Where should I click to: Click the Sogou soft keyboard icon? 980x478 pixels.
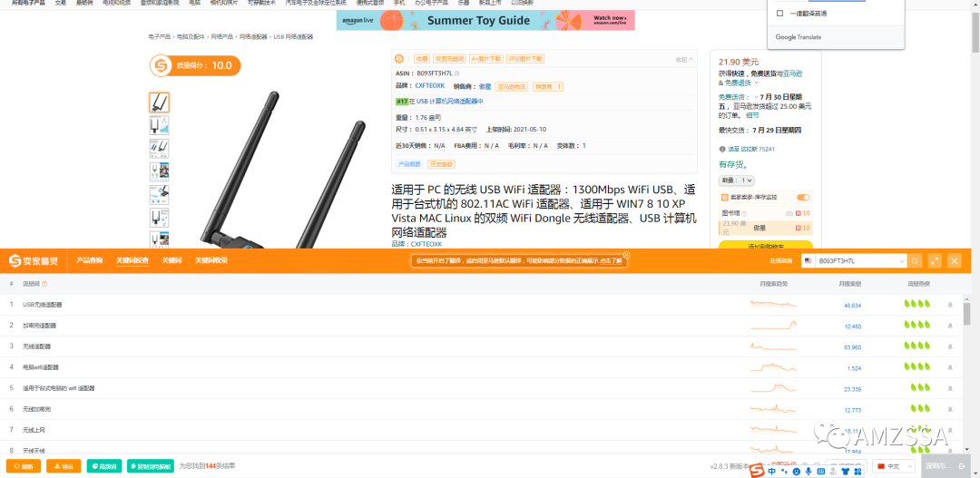pos(820,471)
